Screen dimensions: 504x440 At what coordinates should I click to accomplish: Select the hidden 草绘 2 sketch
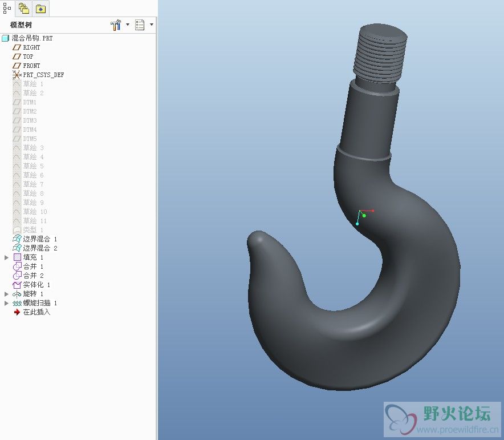(x=33, y=93)
